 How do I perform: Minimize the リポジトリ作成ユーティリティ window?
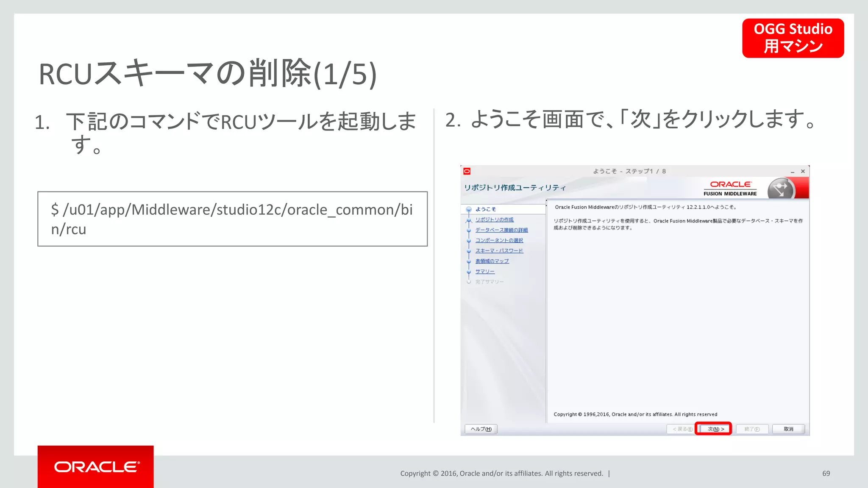[x=792, y=172]
